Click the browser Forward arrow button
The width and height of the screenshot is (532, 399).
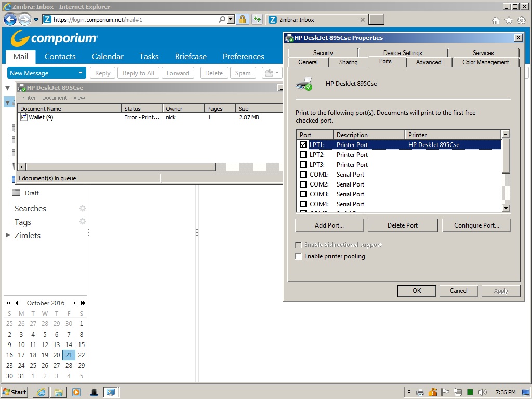click(24, 20)
